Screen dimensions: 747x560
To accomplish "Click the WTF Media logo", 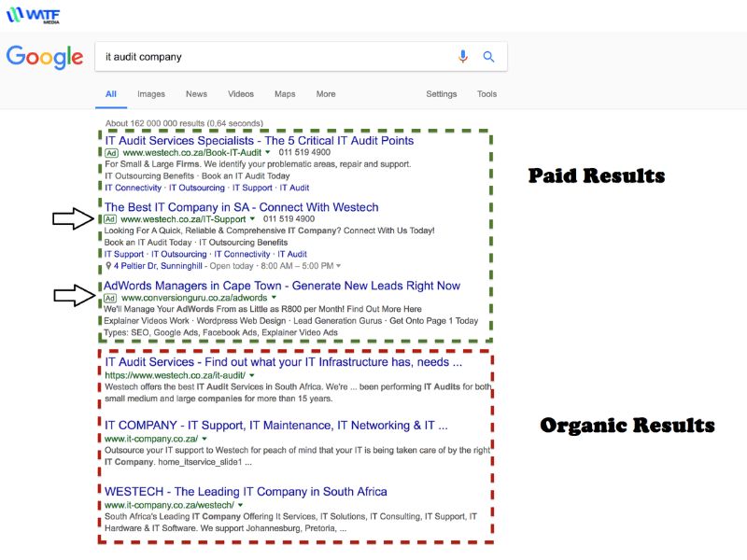I will point(33,15).
